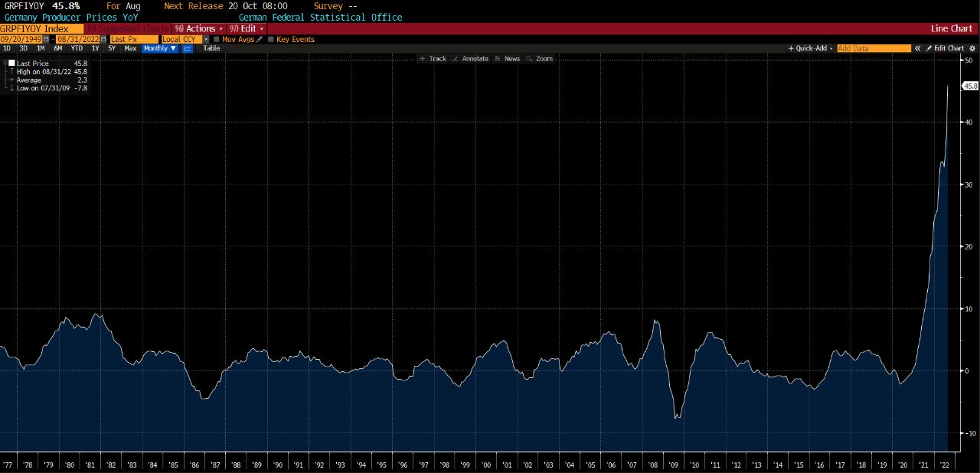Click the end date field 08/31/2022
The height and width of the screenshot is (473, 980).
click(x=77, y=39)
